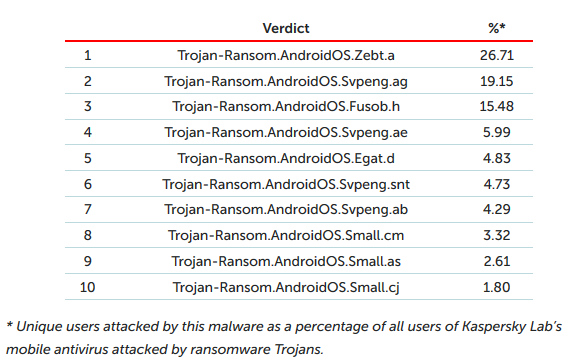Select Trojan-Ransom.AndroidOS.Svpeng.ab verdict
Viewport: 568px width, 363px height.
coord(286,209)
